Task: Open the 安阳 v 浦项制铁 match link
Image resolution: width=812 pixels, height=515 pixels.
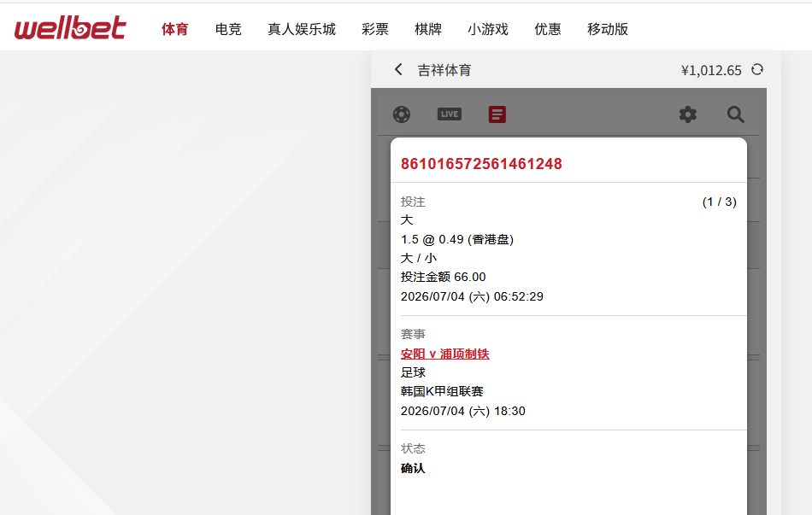Action: (x=444, y=354)
